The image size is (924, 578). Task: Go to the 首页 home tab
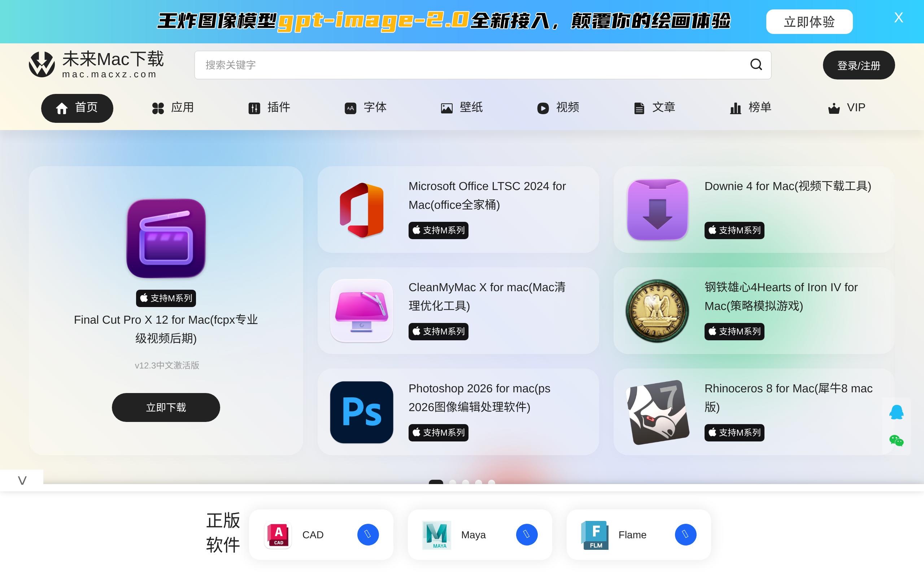(x=77, y=108)
